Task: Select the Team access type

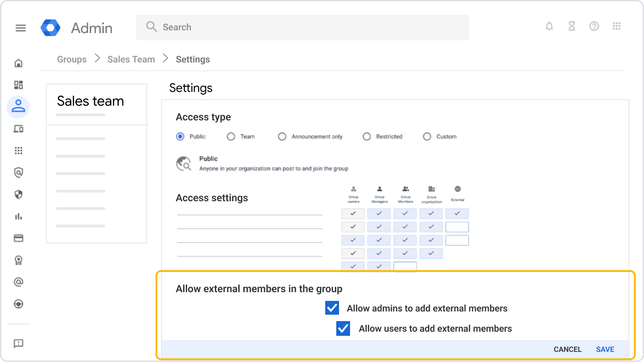Action: click(231, 137)
